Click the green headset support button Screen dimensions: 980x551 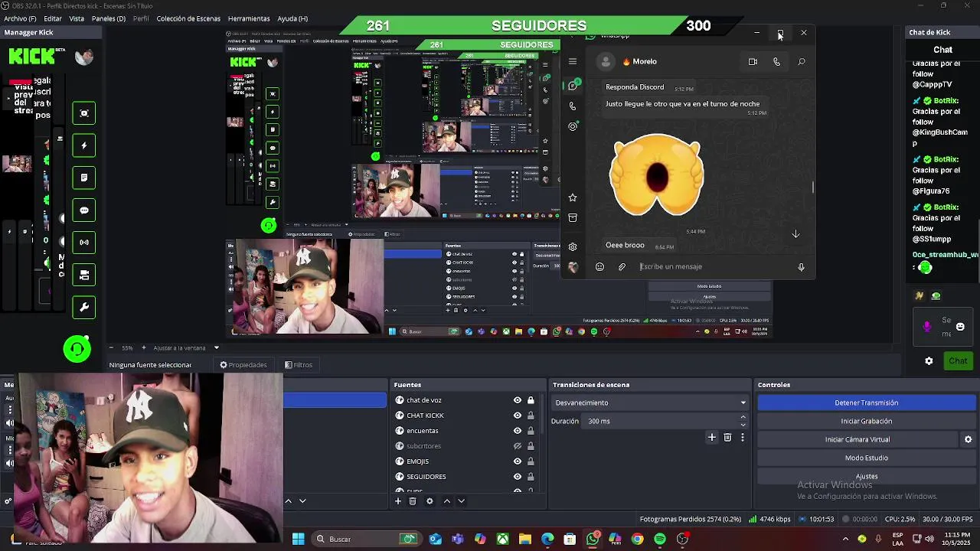click(x=77, y=349)
